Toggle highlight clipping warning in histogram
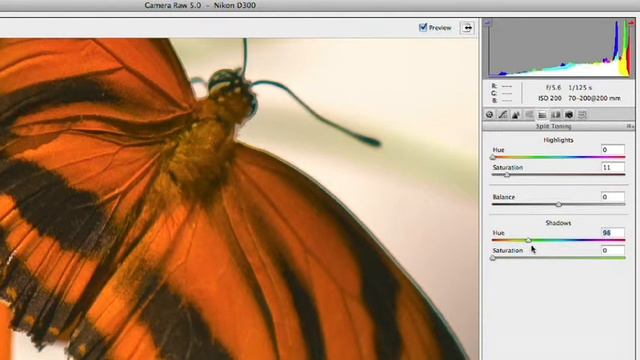 pos(631,23)
